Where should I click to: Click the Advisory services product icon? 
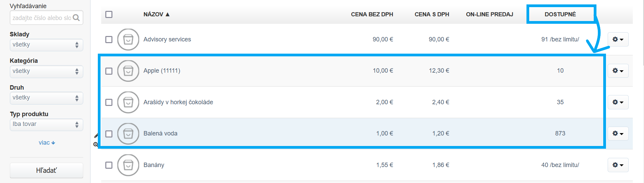coord(128,39)
